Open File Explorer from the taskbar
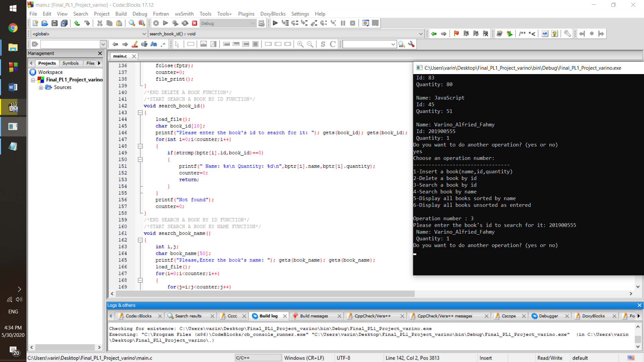This screenshot has width=644, height=362. 13,47
